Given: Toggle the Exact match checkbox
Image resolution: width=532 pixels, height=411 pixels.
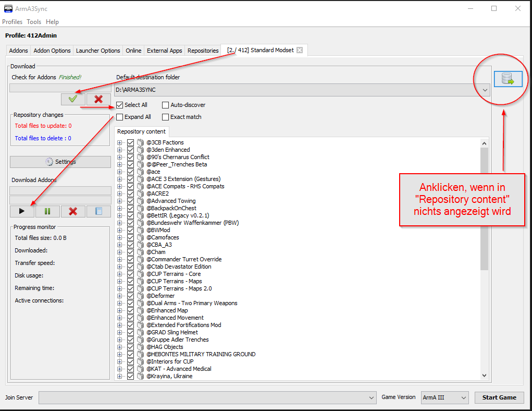Looking at the screenshot, I should [166, 117].
